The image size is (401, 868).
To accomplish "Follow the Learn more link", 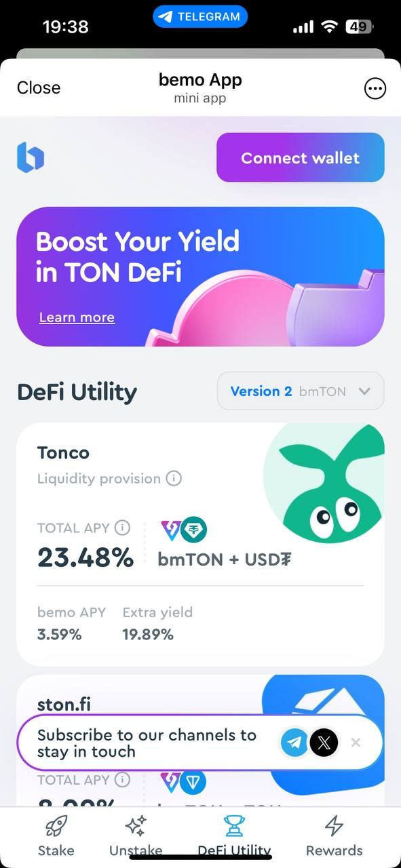I will point(77,317).
